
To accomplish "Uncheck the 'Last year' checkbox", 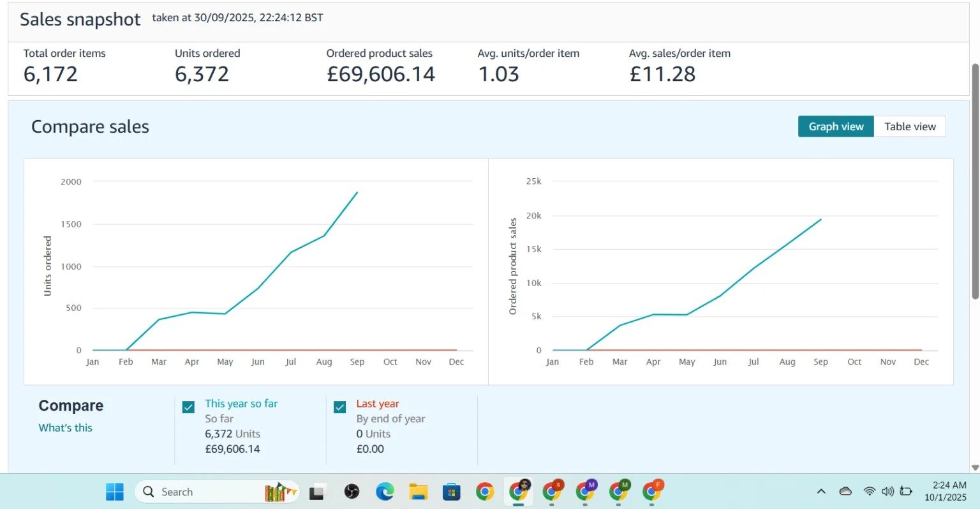I will pos(340,407).
